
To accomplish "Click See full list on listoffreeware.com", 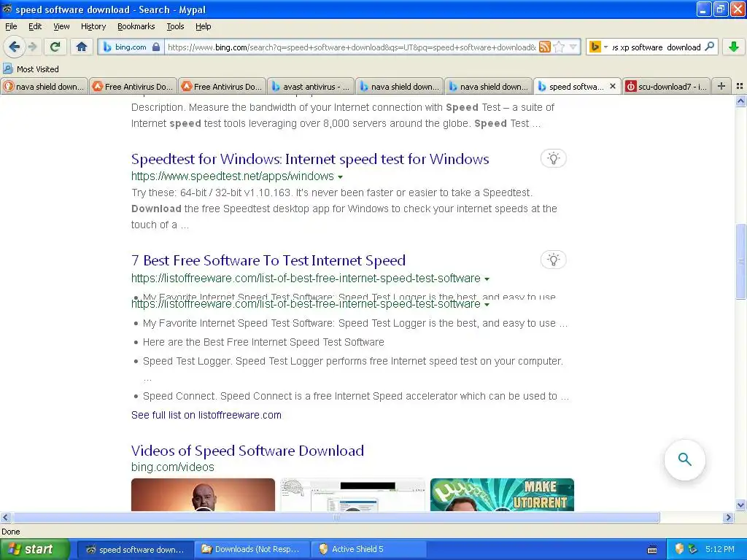I will tap(206, 415).
